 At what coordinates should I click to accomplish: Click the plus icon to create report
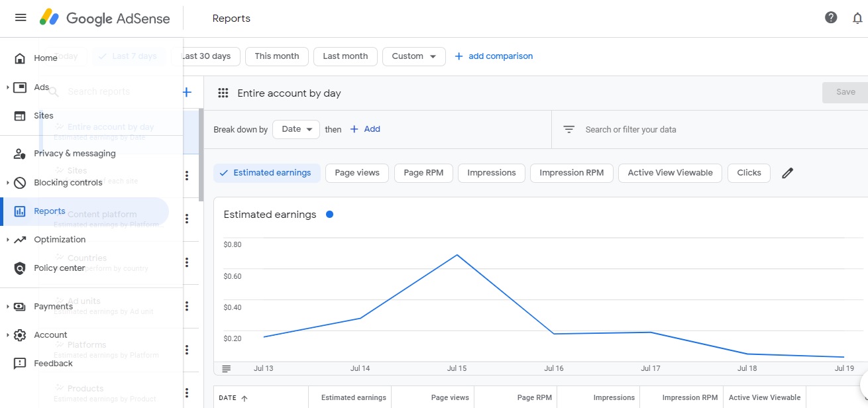pos(187,92)
